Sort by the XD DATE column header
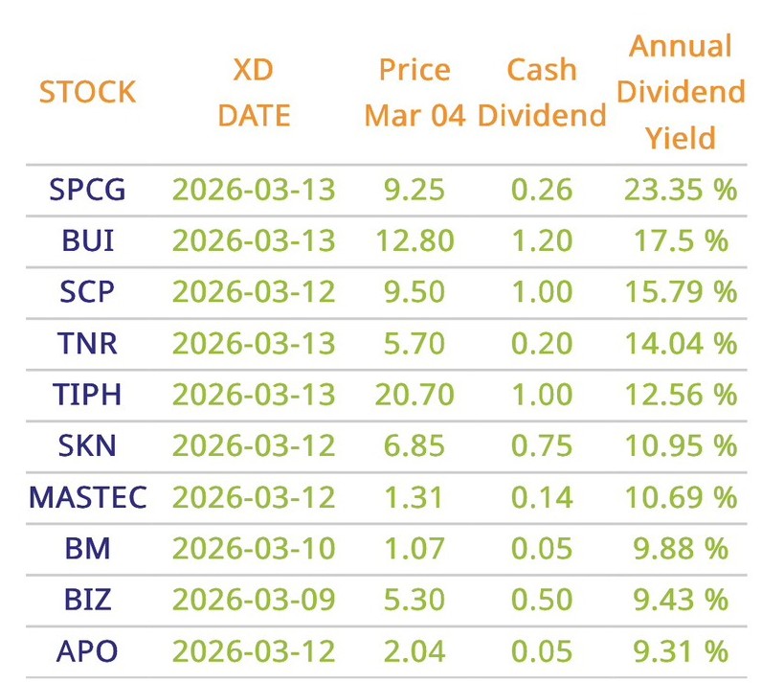 pos(254,92)
